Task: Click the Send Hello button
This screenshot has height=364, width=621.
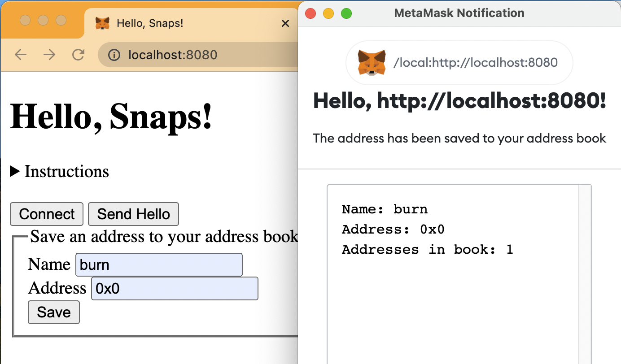Action: pyautogui.click(x=134, y=214)
